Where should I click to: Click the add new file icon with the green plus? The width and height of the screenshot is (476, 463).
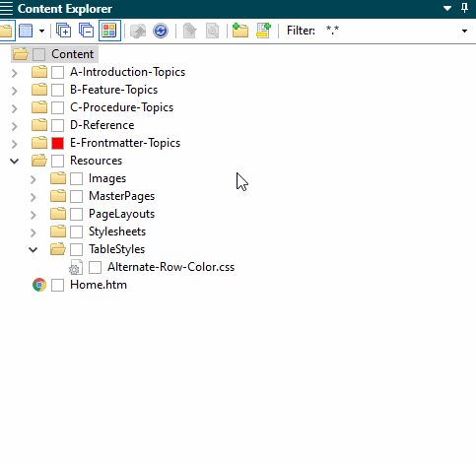pos(263,31)
